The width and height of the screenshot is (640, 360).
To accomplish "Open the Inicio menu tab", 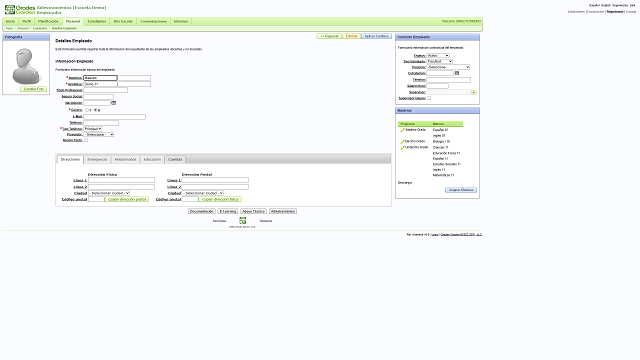I will coord(10,21).
